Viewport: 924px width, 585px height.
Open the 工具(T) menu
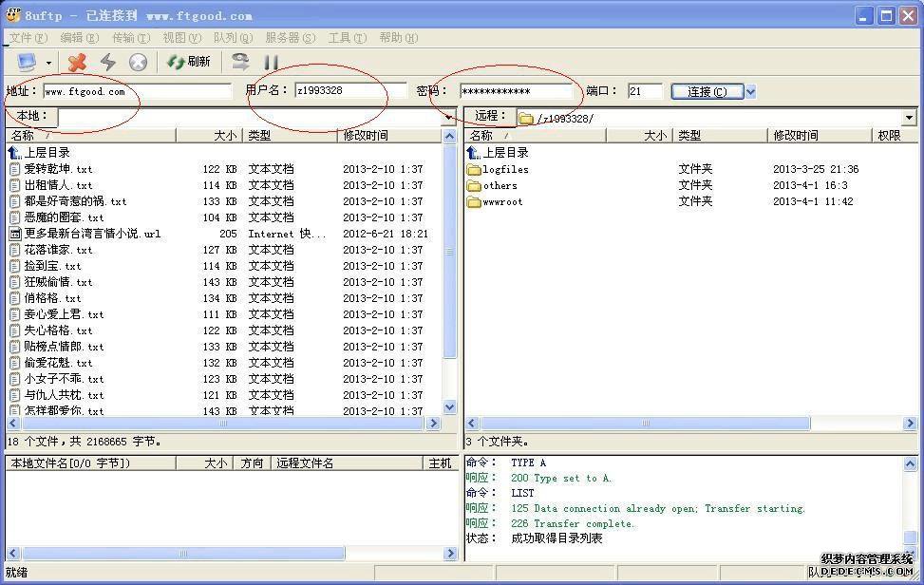point(347,38)
